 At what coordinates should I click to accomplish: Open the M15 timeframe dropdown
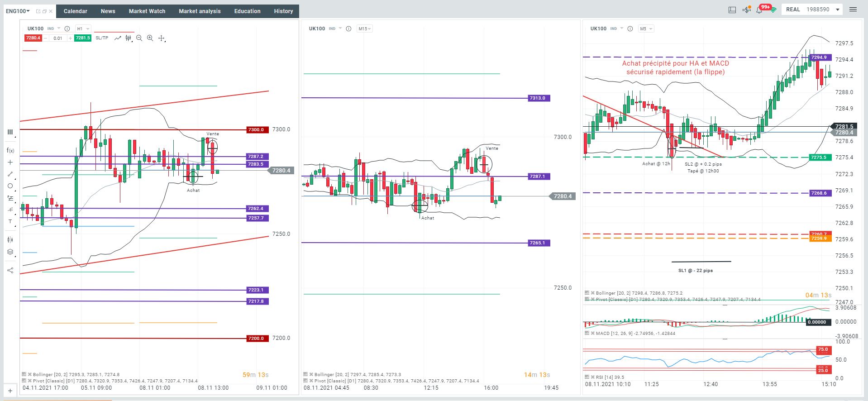point(364,29)
